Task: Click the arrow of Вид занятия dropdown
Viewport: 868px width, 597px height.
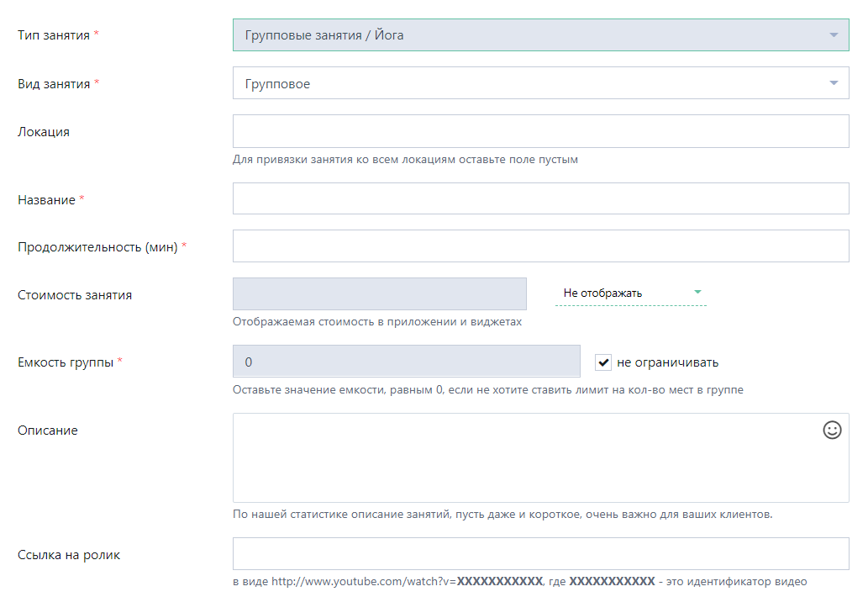Action: pos(834,83)
